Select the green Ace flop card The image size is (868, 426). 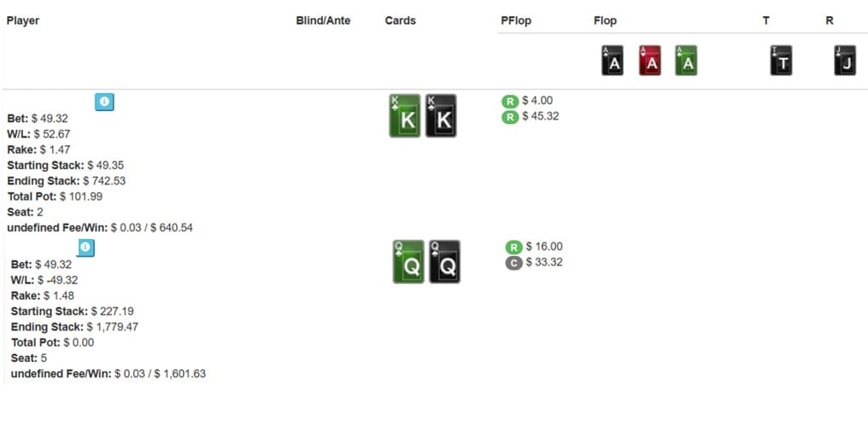[686, 61]
